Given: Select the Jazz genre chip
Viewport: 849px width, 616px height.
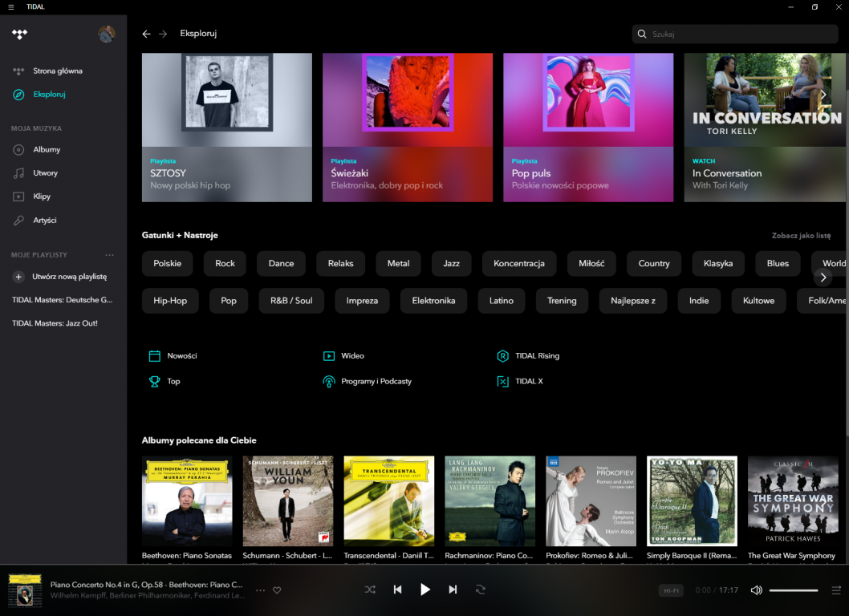Looking at the screenshot, I should (451, 264).
